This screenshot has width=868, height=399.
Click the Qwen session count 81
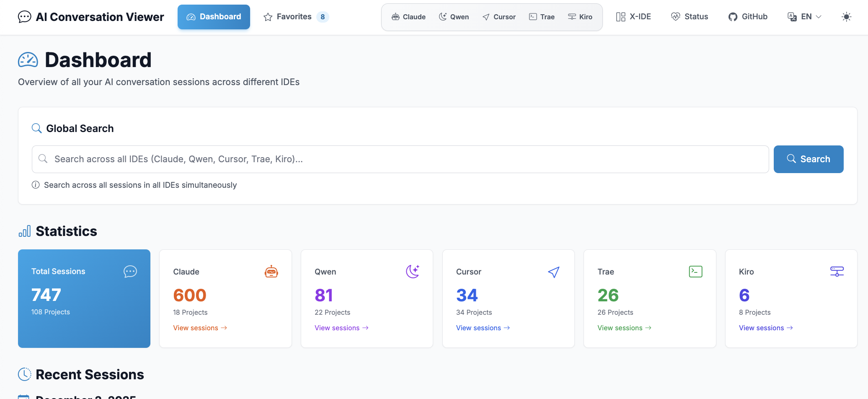click(324, 295)
